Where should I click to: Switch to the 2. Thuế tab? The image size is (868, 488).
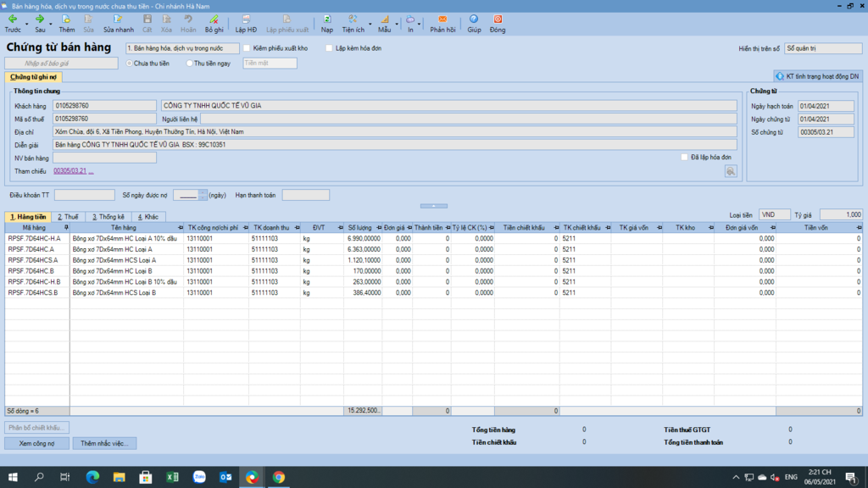[x=68, y=217]
